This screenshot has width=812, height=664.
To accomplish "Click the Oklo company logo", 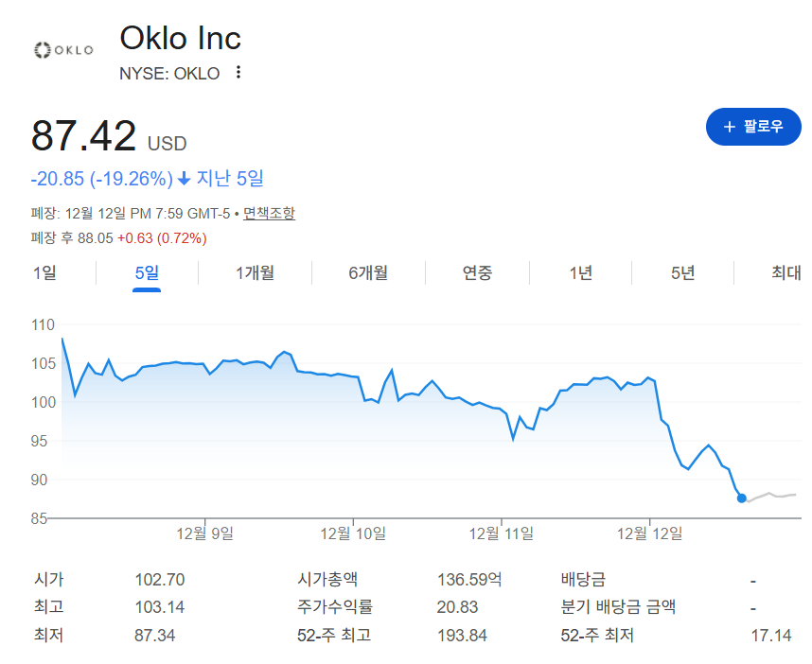I will [x=62, y=49].
